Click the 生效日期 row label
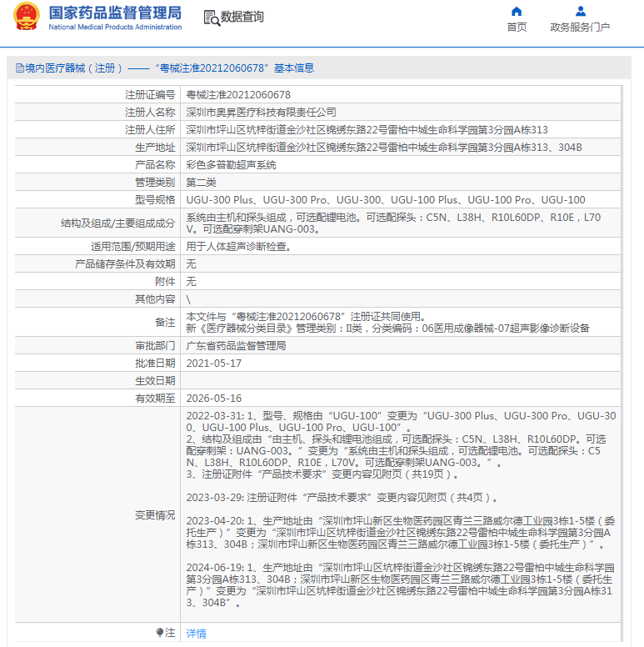Screen dimensions: 644x647 [155, 381]
